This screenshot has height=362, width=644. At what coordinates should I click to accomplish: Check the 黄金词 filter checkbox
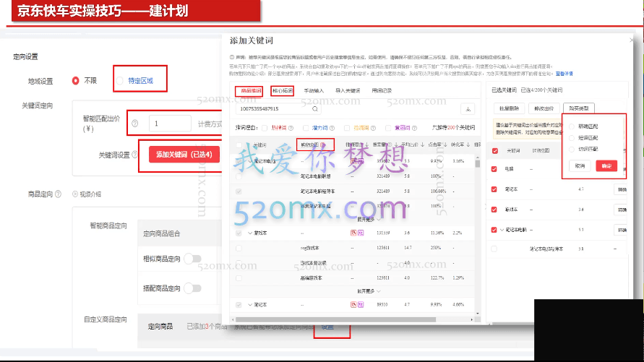388,128
